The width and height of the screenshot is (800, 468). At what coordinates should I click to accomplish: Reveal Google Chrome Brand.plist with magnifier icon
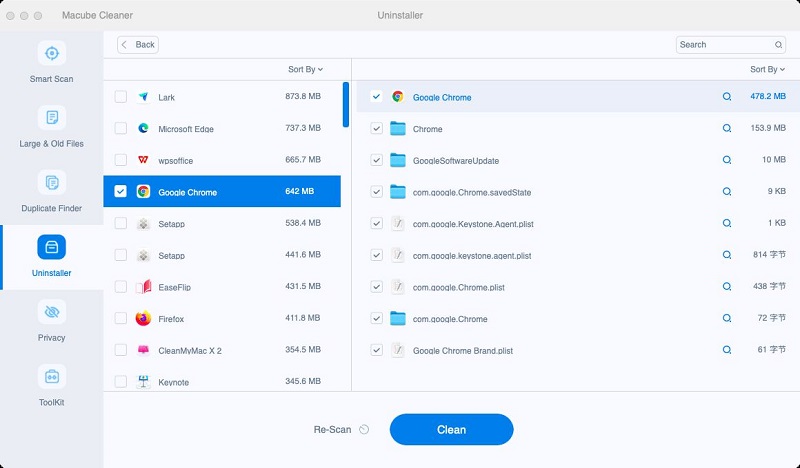tap(727, 350)
